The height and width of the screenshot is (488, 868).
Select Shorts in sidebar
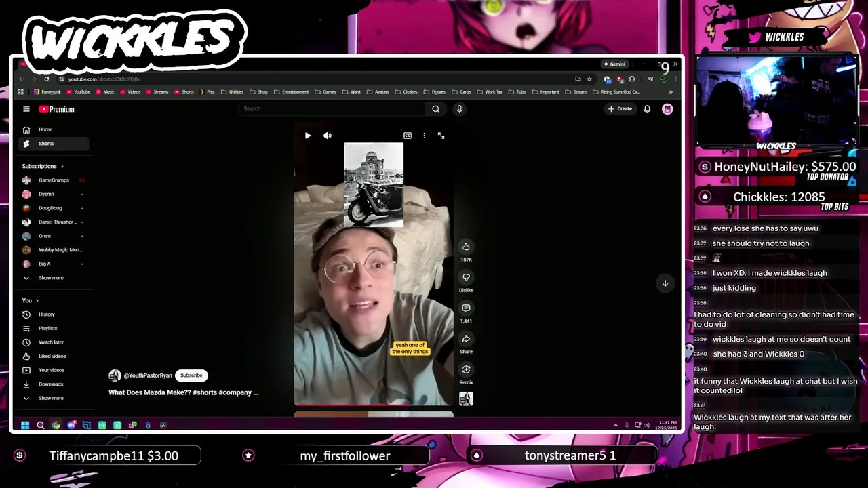tap(54, 144)
